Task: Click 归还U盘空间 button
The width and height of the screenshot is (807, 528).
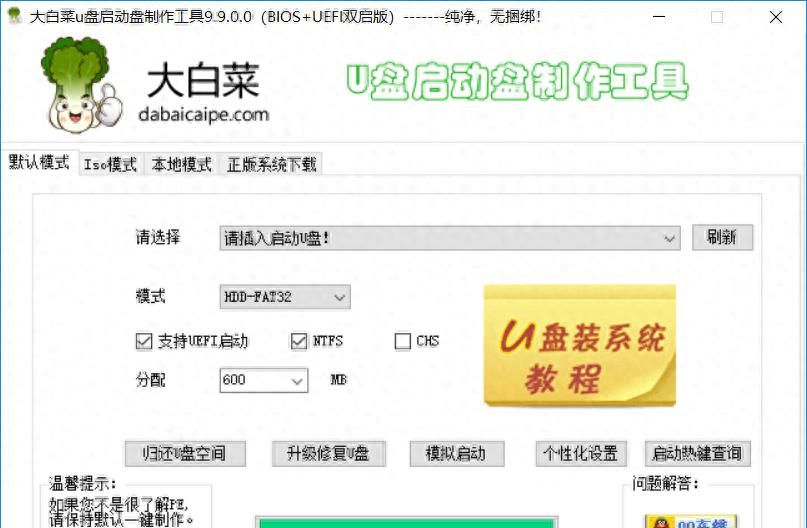Action: pos(185,453)
